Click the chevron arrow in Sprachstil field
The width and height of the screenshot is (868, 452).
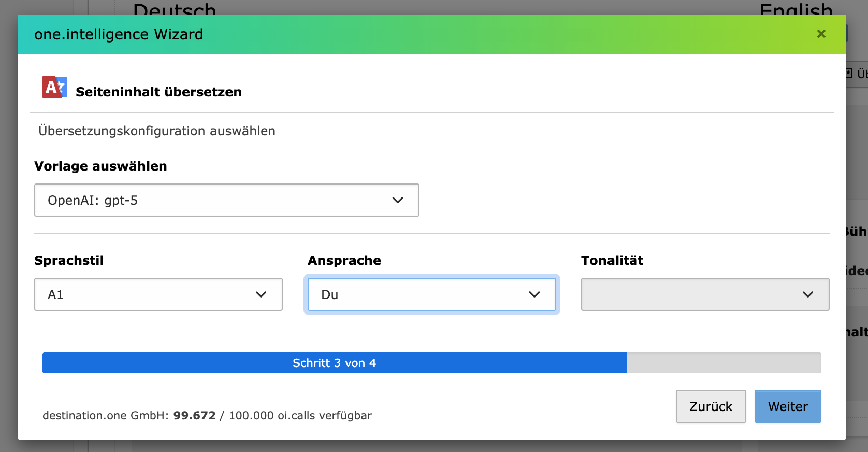[261, 294]
